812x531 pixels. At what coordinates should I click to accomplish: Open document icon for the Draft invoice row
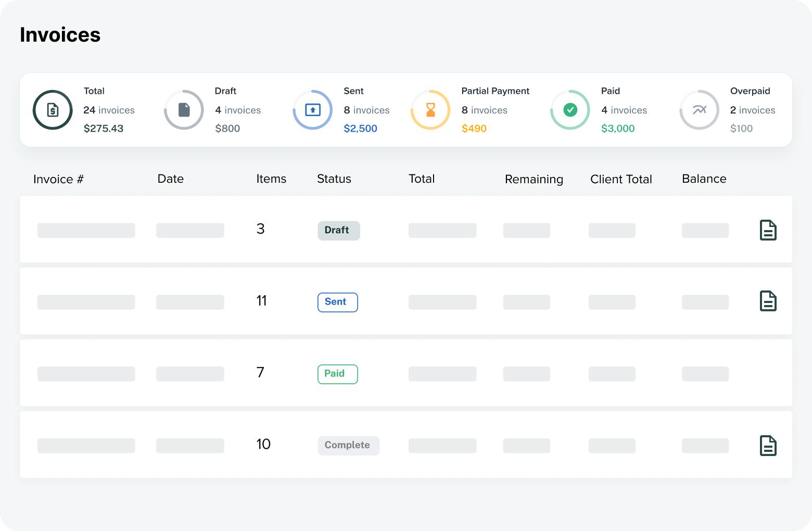click(x=768, y=230)
